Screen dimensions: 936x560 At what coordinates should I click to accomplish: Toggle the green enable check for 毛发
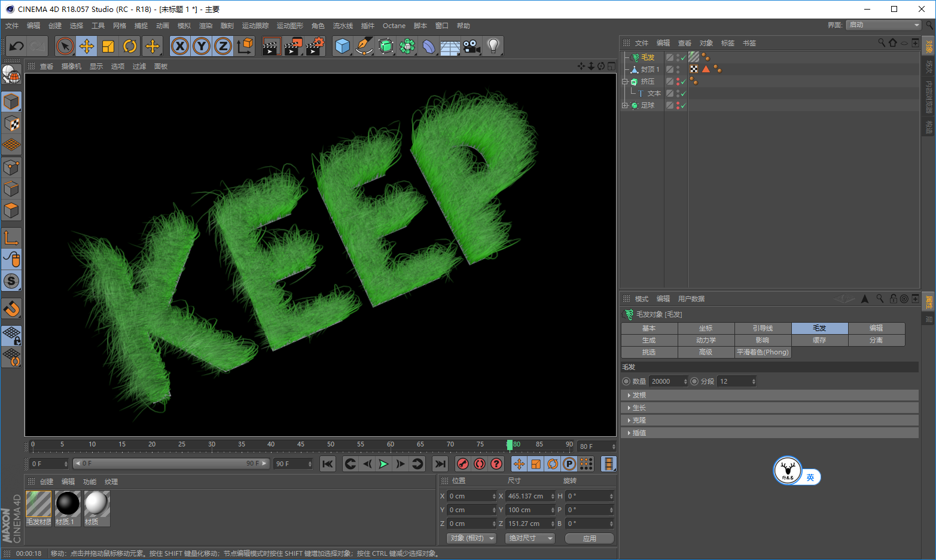point(684,58)
